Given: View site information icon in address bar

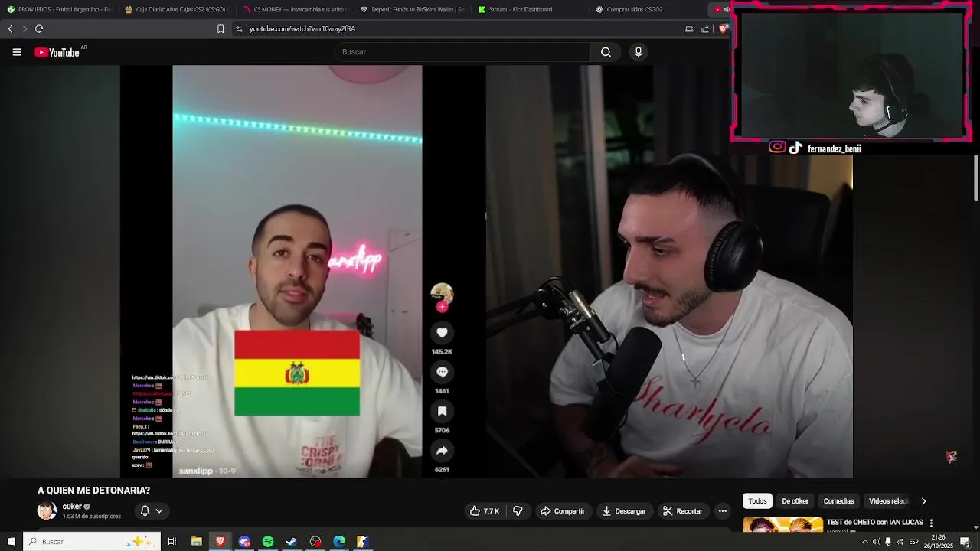Looking at the screenshot, I should click(239, 29).
